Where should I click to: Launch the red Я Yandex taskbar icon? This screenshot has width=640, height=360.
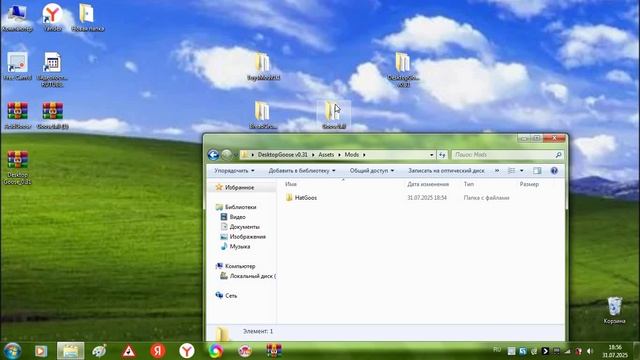[158, 351]
